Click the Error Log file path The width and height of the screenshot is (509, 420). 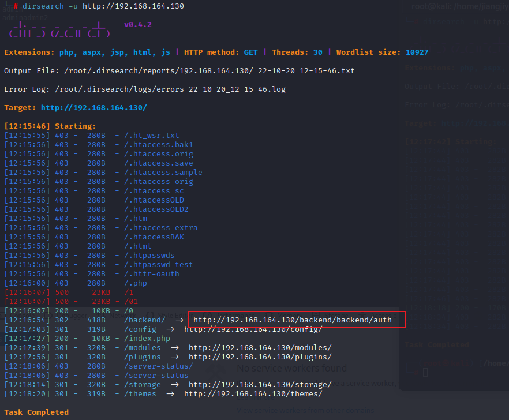(172, 89)
